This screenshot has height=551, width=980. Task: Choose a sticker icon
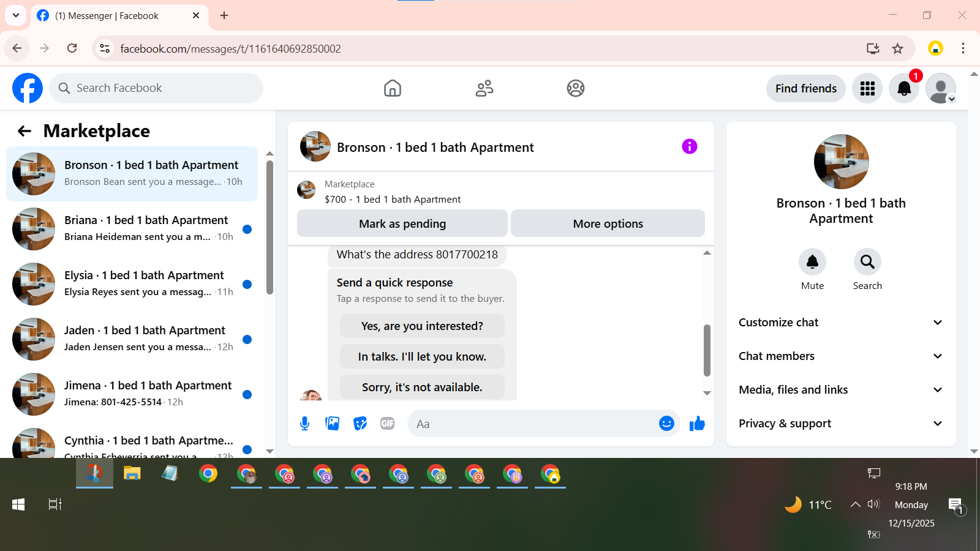pyautogui.click(x=360, y=424)
